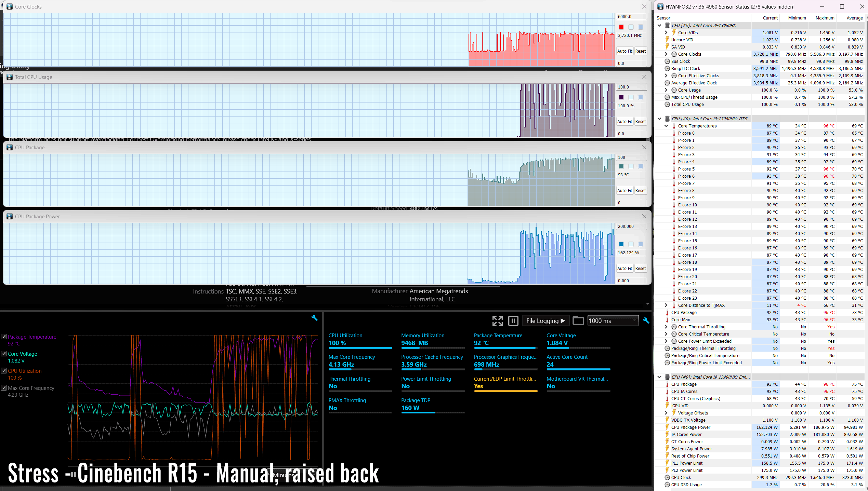Close the CPU Package Power graph window
The image size is (868, 491).
click(644, 217)
